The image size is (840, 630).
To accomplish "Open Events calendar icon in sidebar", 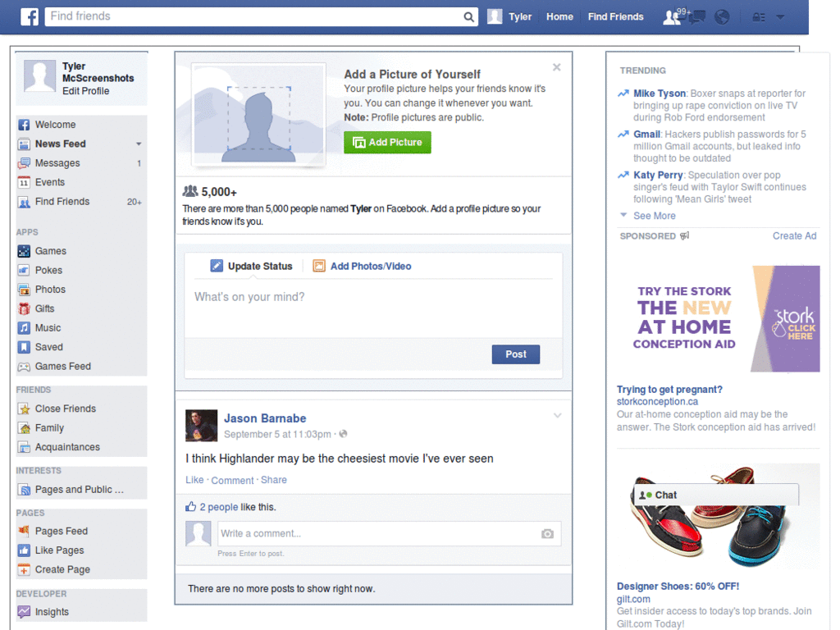I will point(24,183).
